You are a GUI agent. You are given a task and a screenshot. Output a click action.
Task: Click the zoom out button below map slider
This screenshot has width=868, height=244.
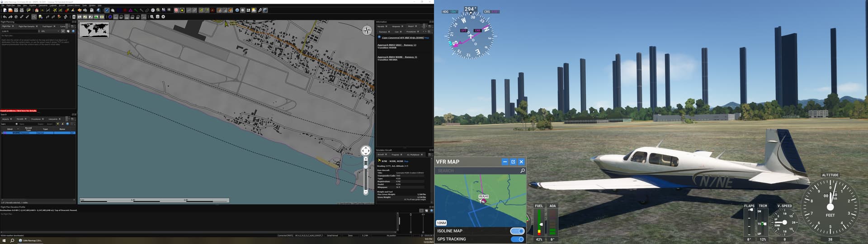(x=366, y=192)
